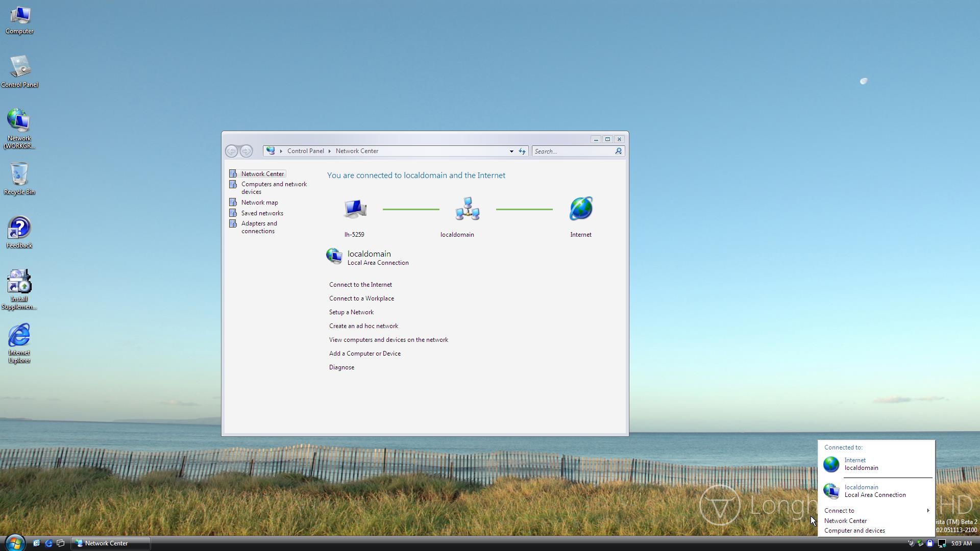This screenshot has height=551, width=980.
Task: Select Network Center in the tray popup
Action: tap(845, 521)
